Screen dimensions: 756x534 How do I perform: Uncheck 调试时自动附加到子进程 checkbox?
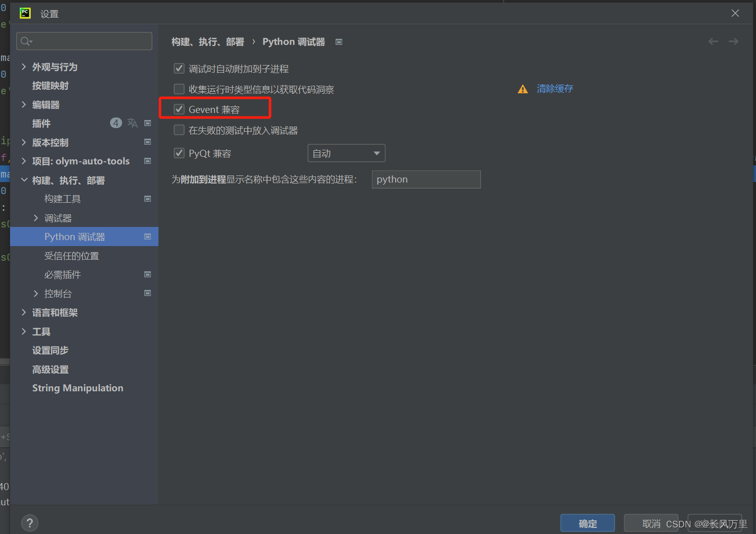(x=179, y=68)
